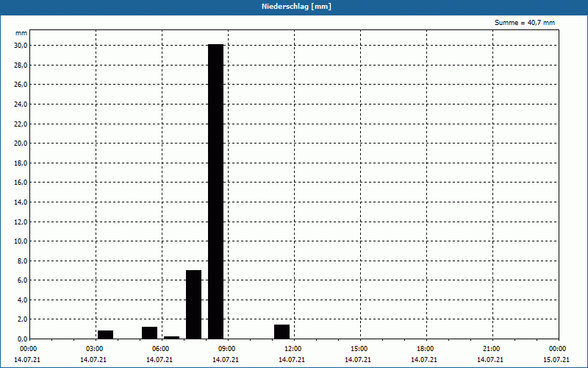Click the '10,0' y-axis label

[x=21, y=241]
